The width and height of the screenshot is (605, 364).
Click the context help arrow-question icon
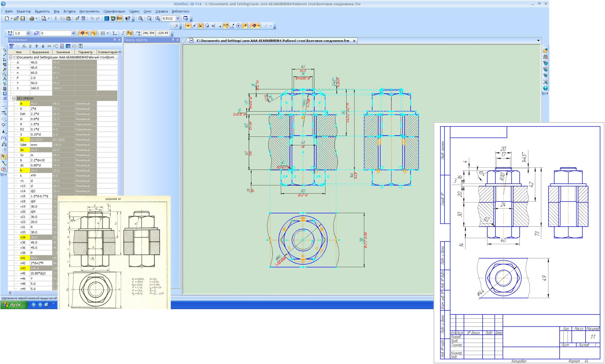(128, 18)
